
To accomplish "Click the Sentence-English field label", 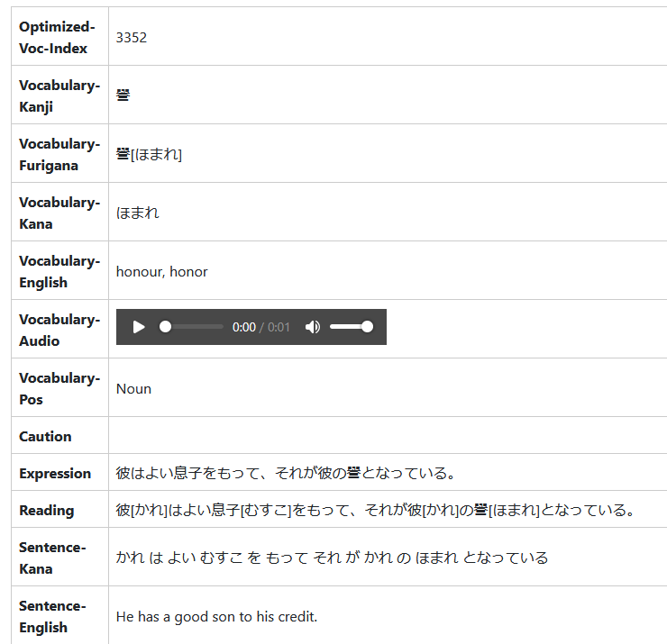I will point(52,616).
